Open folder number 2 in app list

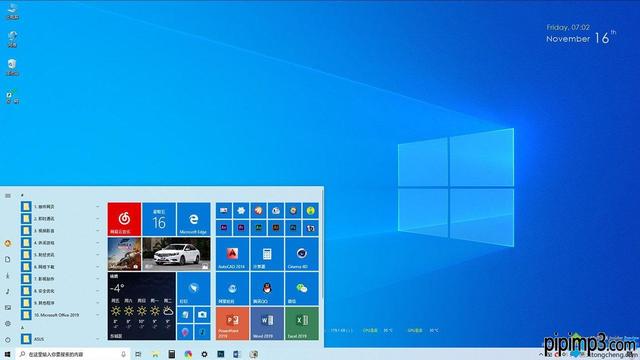tap(60, 219)
